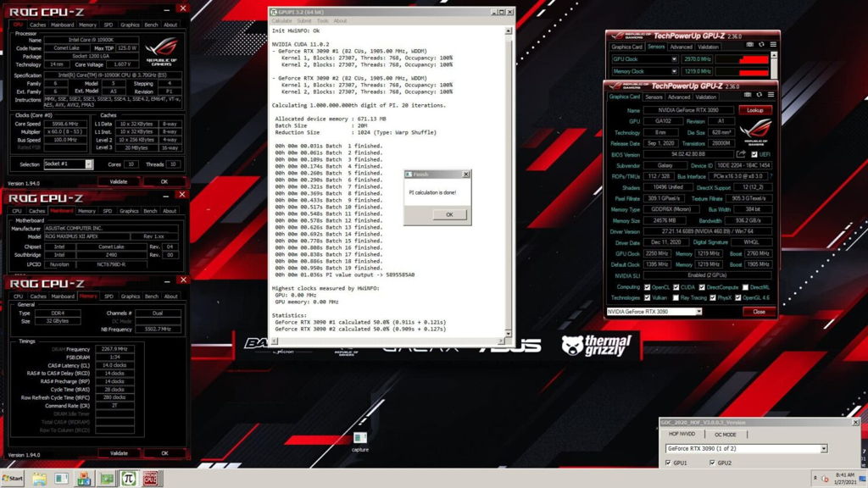Switch to Caches tab in the top CPU-Z window

[37, 25]
